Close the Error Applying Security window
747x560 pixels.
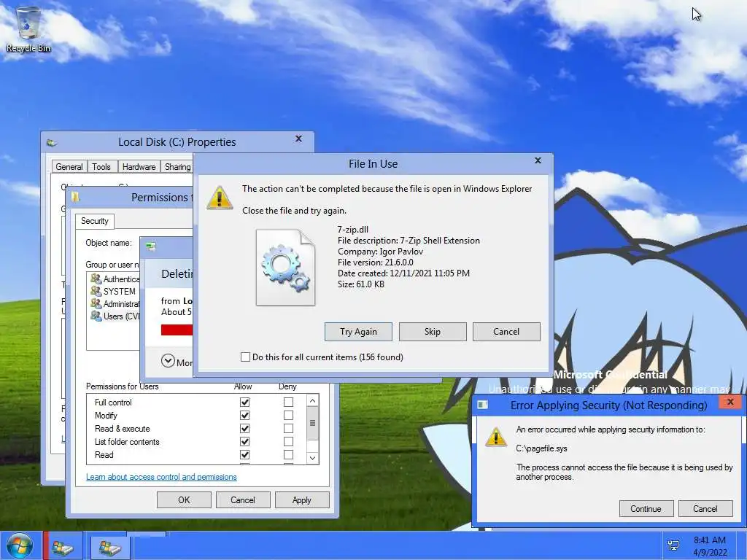(730, 402)
